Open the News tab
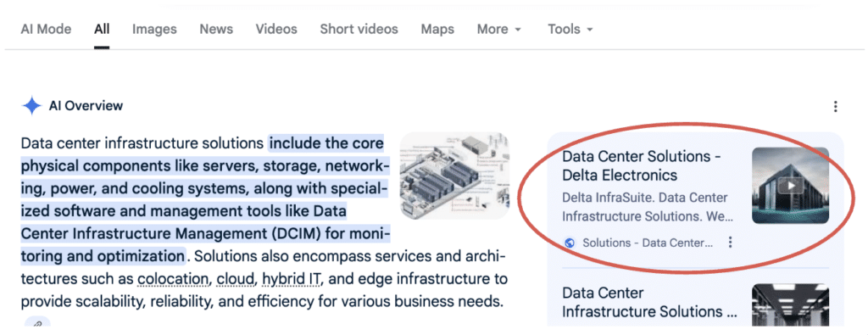Image resolution: width=868 pixels, height=335 pixels. click(216, 30)
